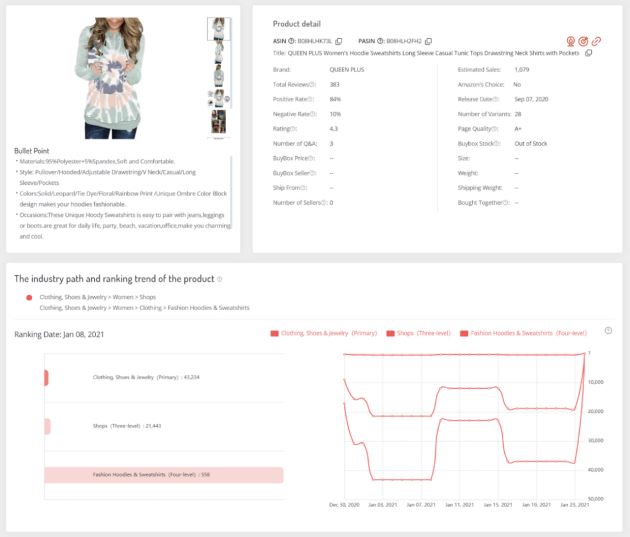The height and width of the screenshot is (537, 630).
Task: Click the orange chain link icon
Action: (x=596, y=41)
